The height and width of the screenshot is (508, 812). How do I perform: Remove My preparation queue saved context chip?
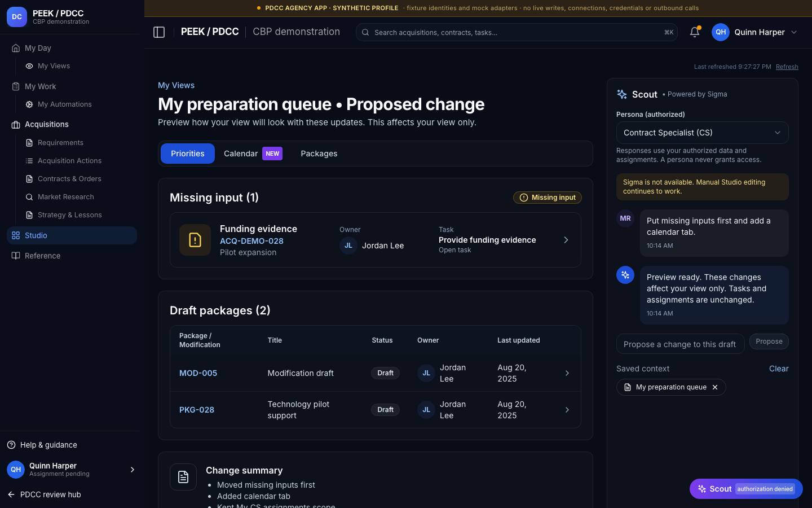click(715, 387)
